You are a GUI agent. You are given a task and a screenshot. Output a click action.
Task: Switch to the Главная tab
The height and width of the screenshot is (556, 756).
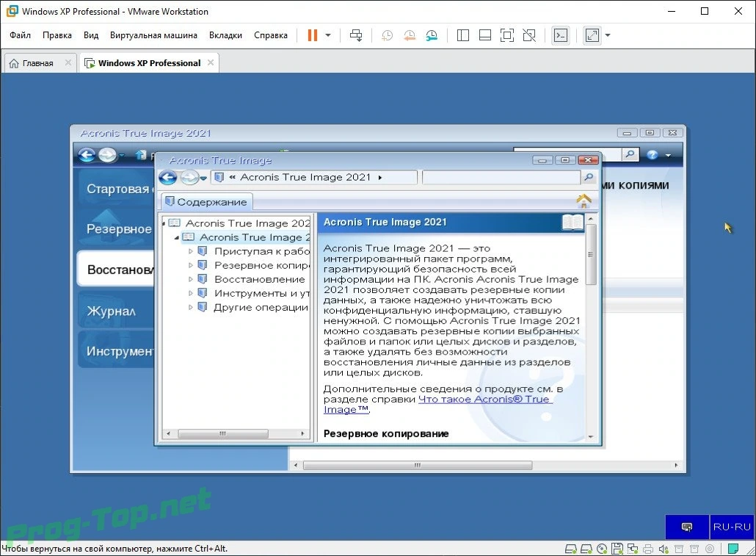37,63
